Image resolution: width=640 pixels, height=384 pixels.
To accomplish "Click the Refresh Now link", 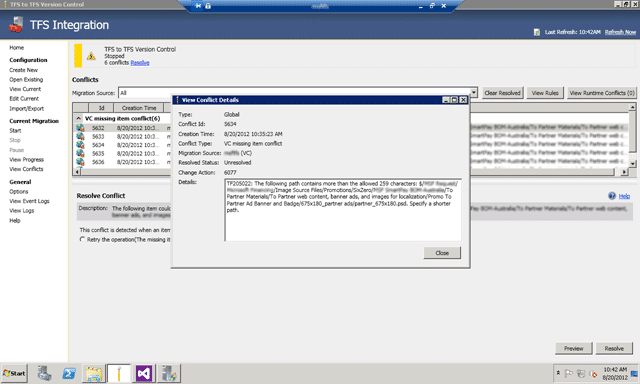I will [x=620, y=32].
